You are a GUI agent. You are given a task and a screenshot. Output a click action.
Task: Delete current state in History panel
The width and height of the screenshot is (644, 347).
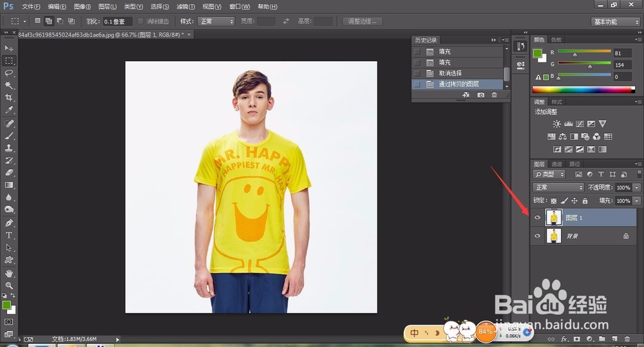494,95
